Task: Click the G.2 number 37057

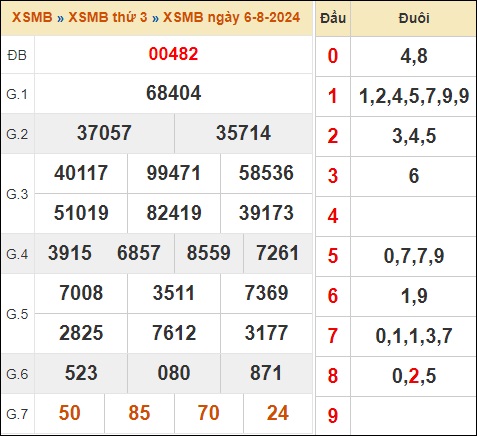Action: 104,133
